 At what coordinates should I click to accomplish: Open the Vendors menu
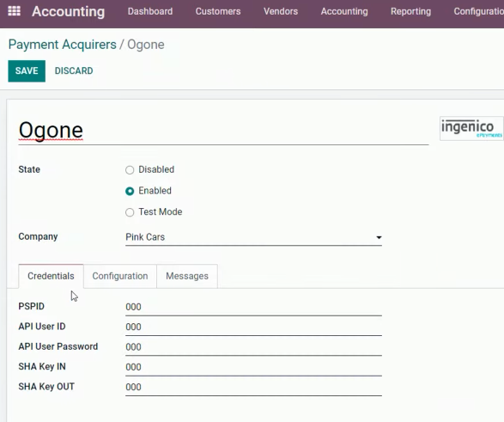(281, 11)
